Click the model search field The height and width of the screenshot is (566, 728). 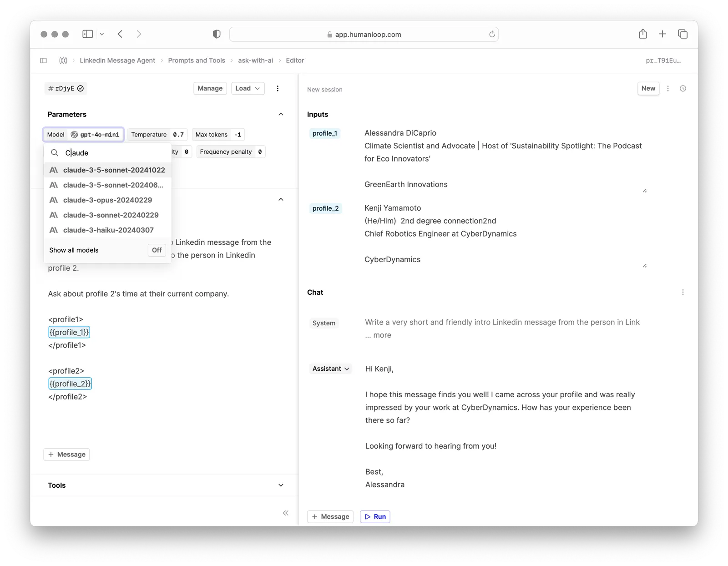point(107,153)
